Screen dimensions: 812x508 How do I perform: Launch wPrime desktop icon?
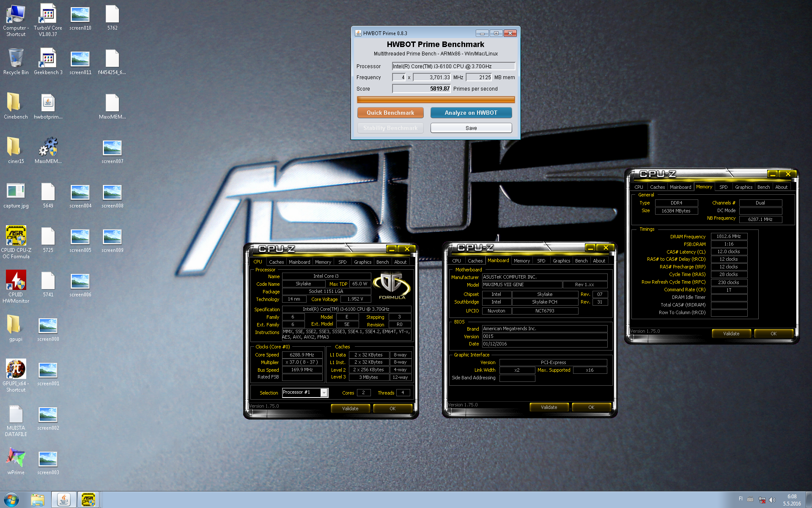pyautogui.click(x=16, y=461)
